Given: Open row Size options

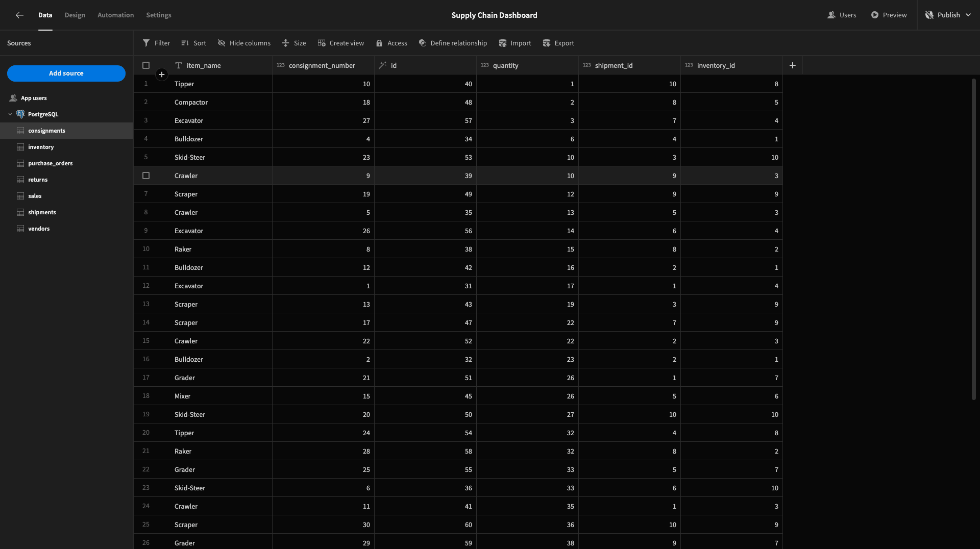Looking at the screenshot, I should 294,43.
